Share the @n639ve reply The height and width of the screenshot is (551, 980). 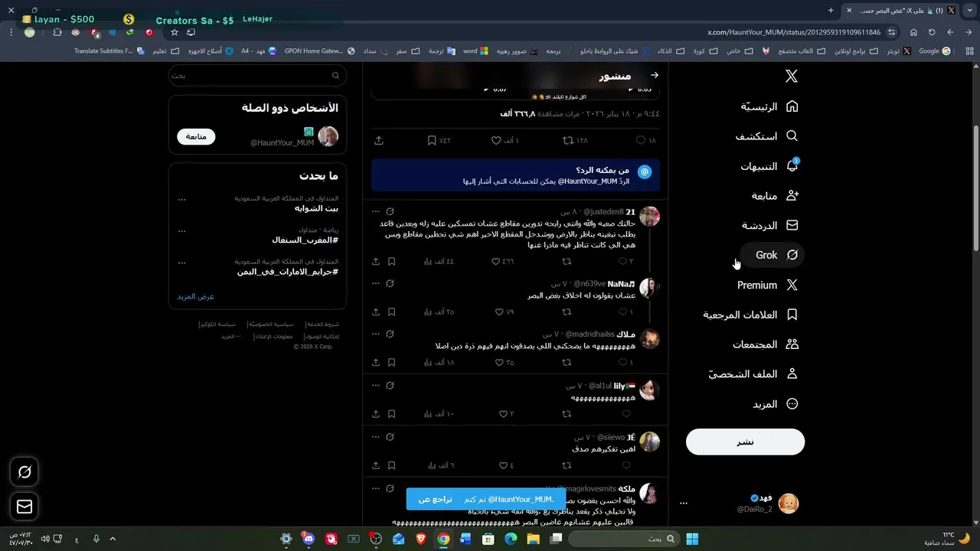(376, 312)
